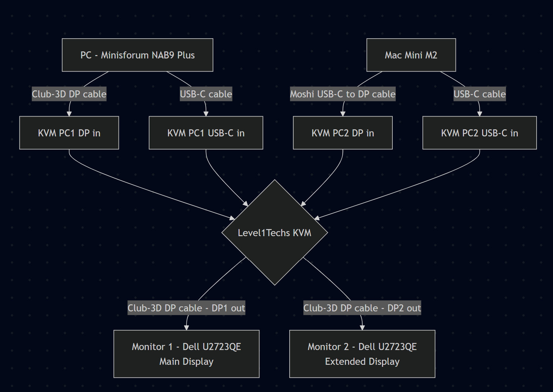Select the arrowhead entering the Monitor 2 box

pyautogui.click(x=362, y=328)
